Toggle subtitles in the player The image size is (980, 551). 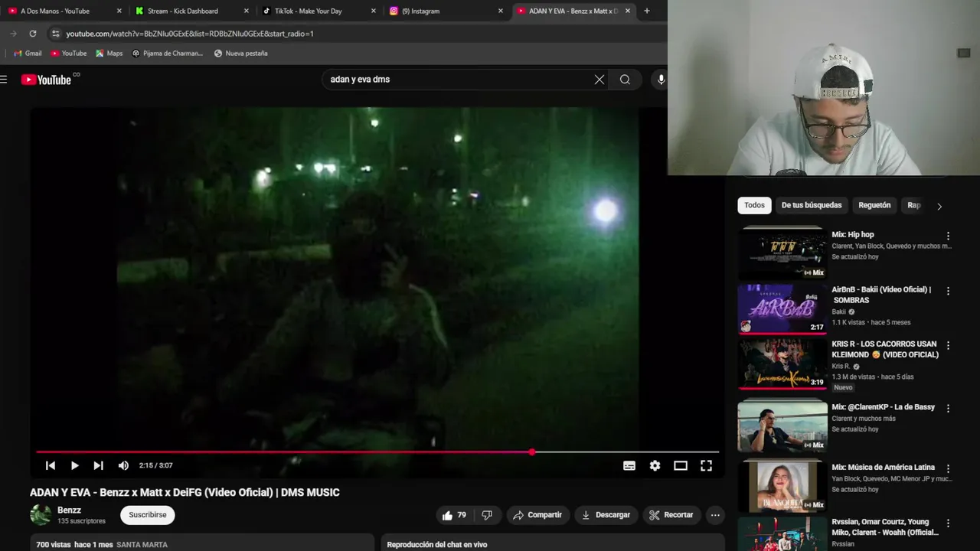pyautogui.click(x=629, y=465)
